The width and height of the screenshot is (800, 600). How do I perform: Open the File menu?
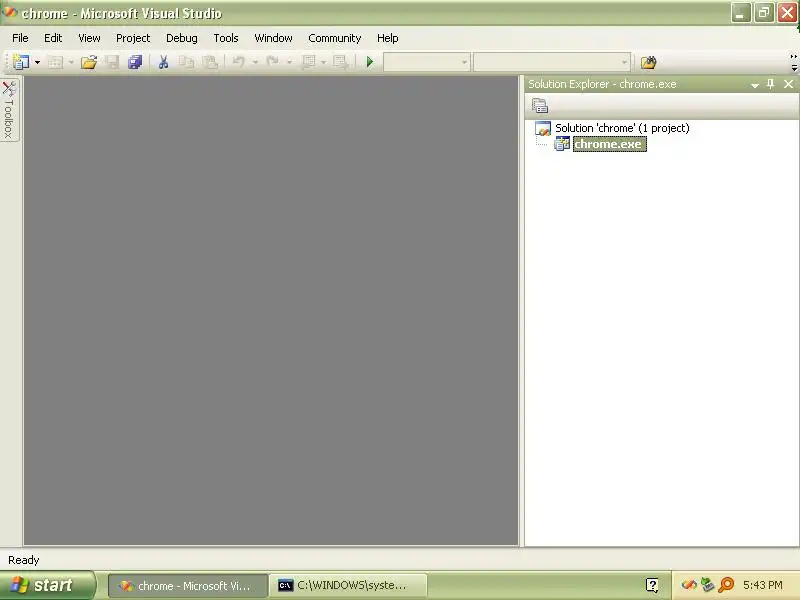(x=20, y=38)
